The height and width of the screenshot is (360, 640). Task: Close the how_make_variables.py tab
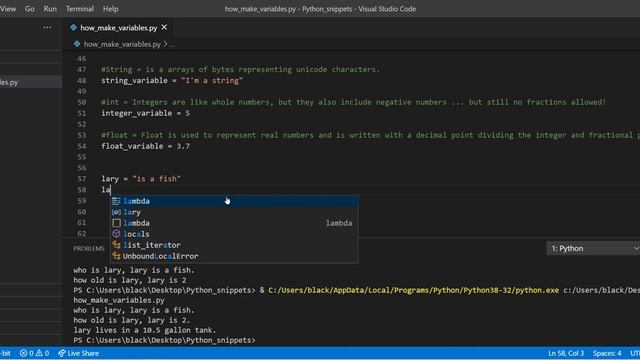coord(164,27)
